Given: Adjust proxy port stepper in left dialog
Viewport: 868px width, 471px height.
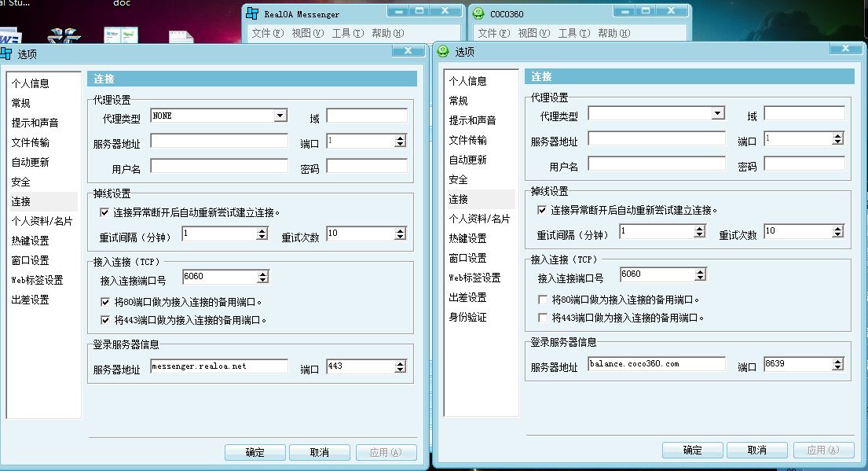Looking at the screenshot, I should (x=401, y=141).
